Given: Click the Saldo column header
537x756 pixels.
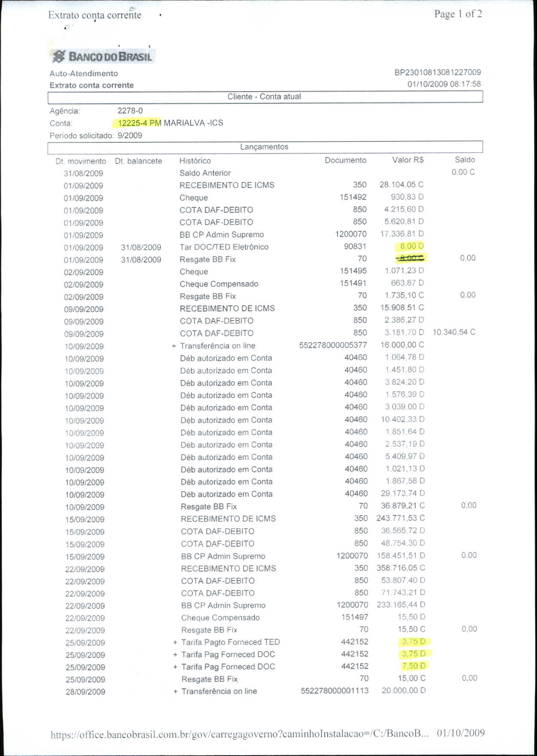Looking at the screenshot, I should pos(465,160).
